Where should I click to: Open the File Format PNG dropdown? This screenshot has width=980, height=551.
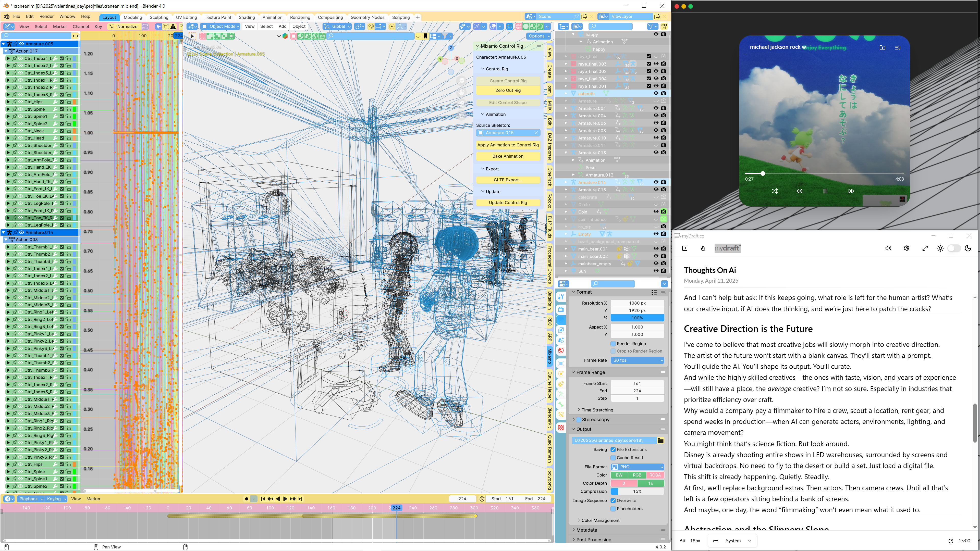coord(637,467)
